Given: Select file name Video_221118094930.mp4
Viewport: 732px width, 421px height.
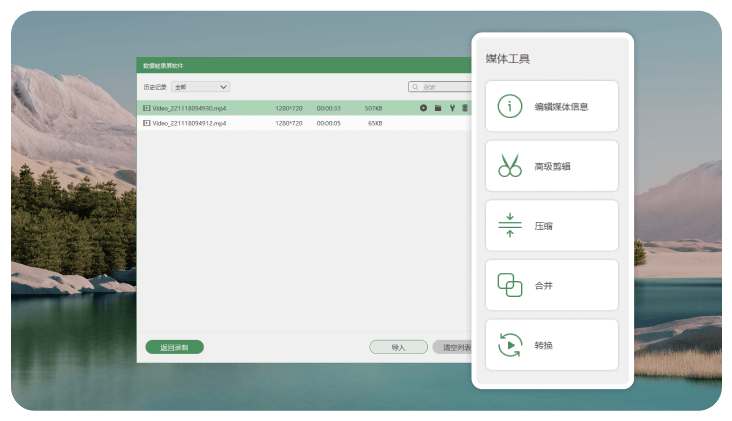Looking at the screenshot, I should point(189,108).
